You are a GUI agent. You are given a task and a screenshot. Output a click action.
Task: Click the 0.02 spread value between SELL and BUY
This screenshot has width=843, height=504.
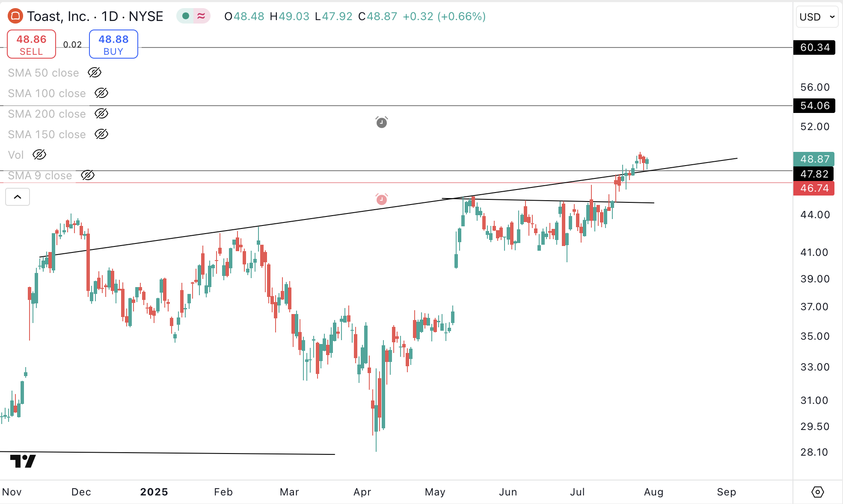click(72, 44)
